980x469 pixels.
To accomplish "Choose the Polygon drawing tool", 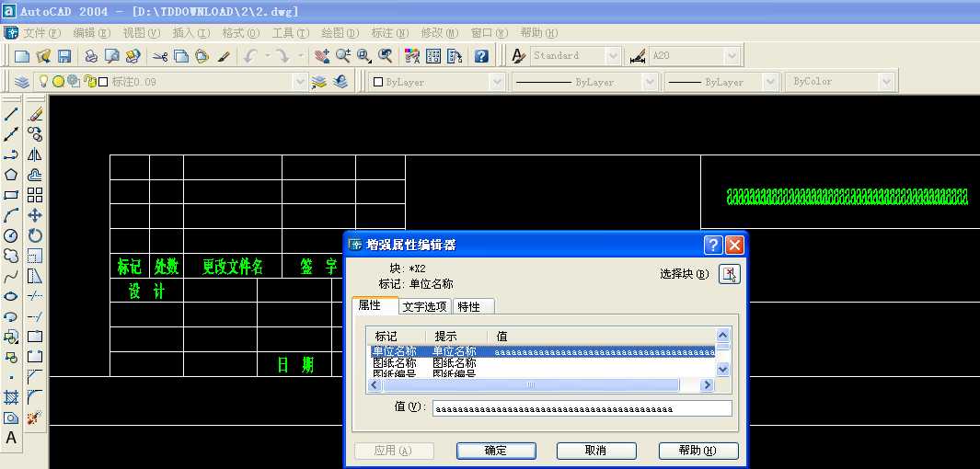I will [11, 175].
